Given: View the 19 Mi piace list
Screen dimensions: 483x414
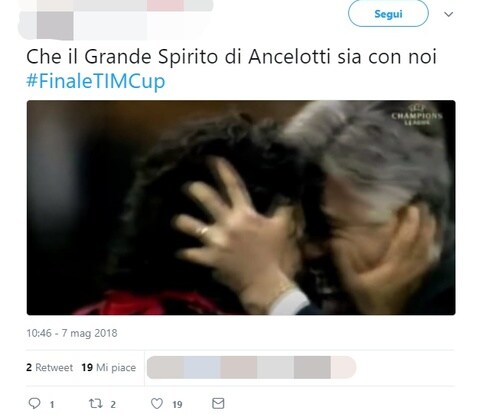Looking at the screenshot, I should (x=109, y=367).
